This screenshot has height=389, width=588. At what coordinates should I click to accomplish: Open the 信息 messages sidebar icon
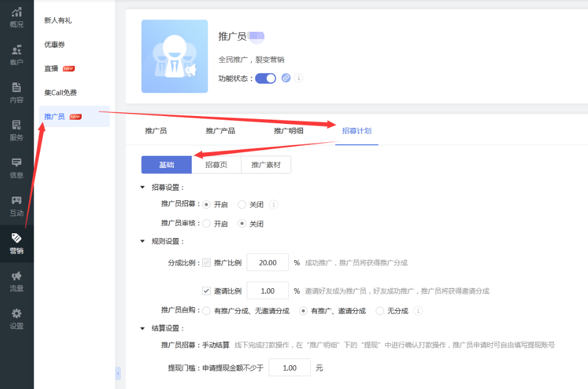tap(16, 169)
